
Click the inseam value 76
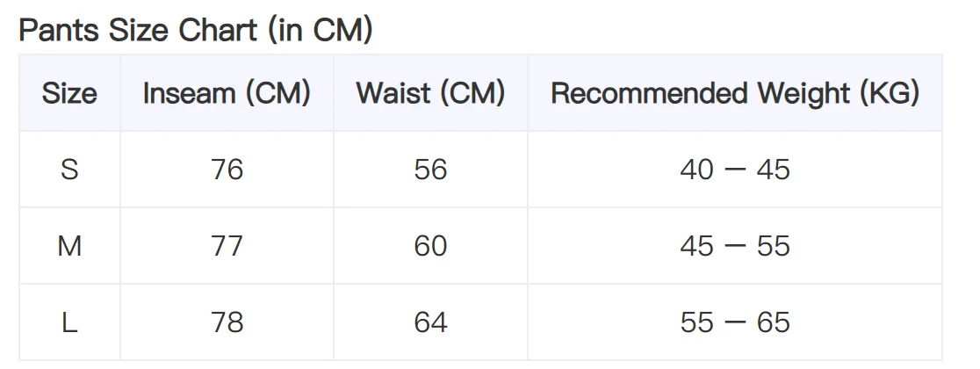coord(227,169)
